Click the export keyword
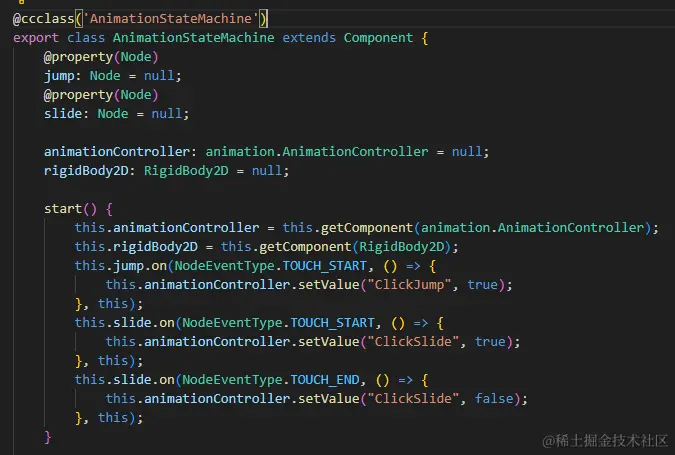675x455 pixels. (x=36, y=38)
